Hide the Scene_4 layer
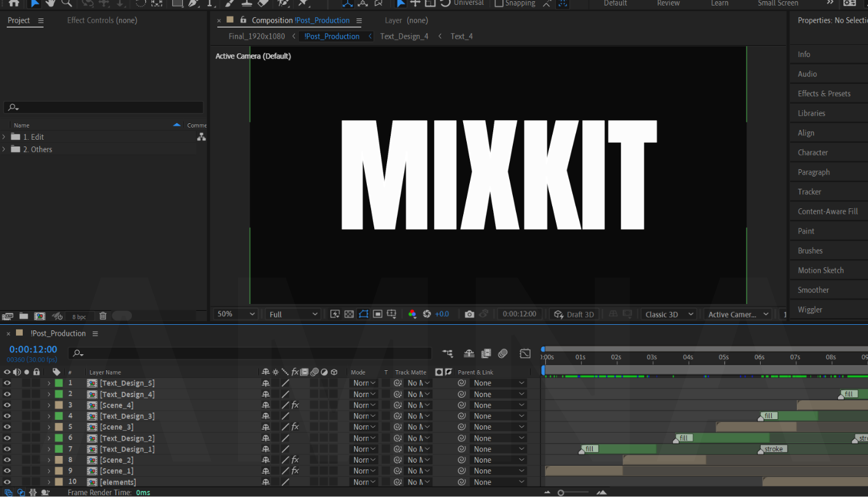 [x=7, y=405]
